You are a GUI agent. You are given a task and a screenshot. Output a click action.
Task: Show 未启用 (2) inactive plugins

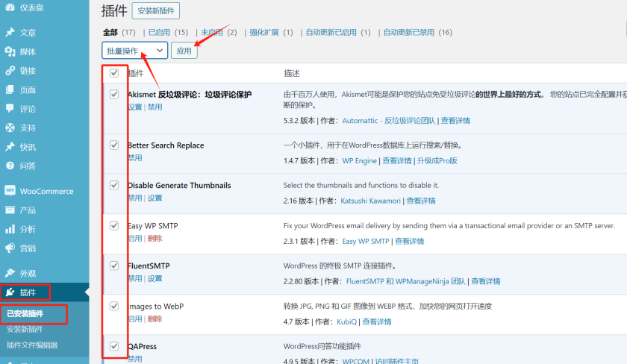pos(218,32)
